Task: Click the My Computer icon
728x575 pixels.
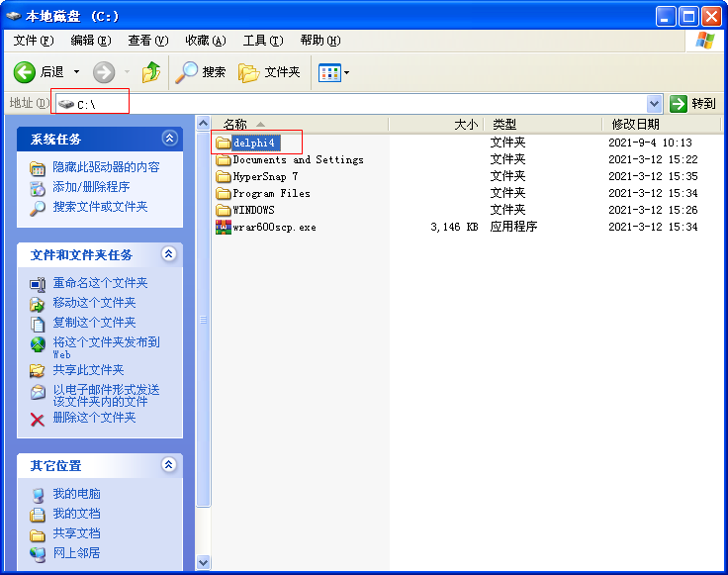Action: pyautogui.click(x=38, y=496)
